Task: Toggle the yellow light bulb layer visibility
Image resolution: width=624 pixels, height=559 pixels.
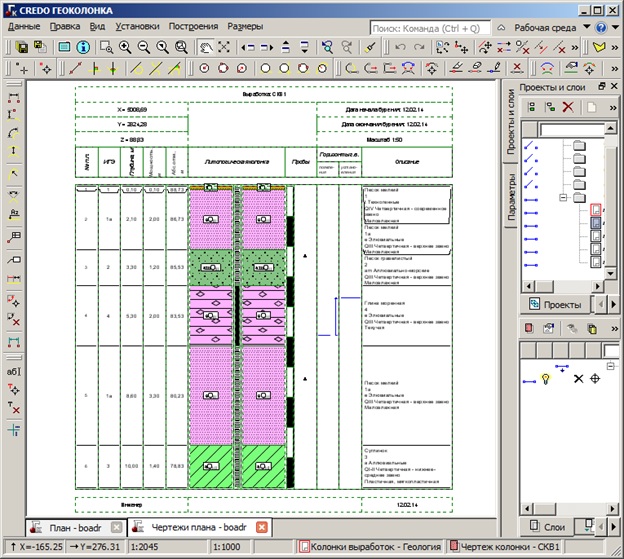Action: click(546, 379)
